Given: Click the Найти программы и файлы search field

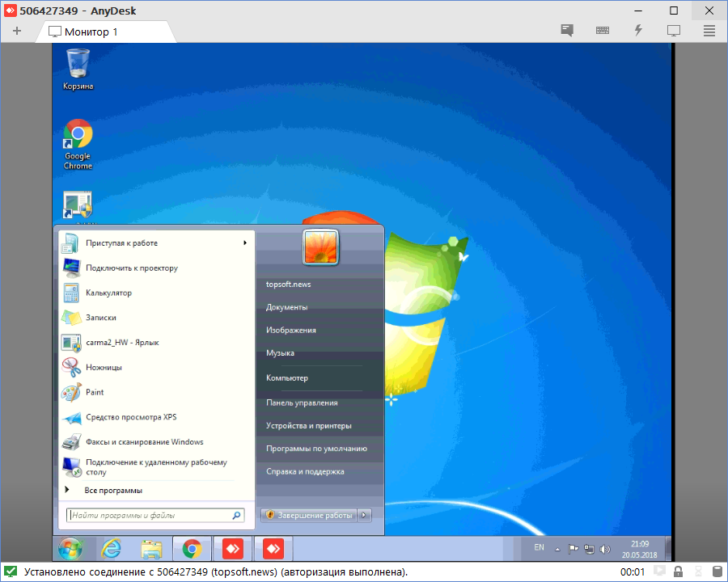Looking at the screenshot, I should [x=148, y=515].
